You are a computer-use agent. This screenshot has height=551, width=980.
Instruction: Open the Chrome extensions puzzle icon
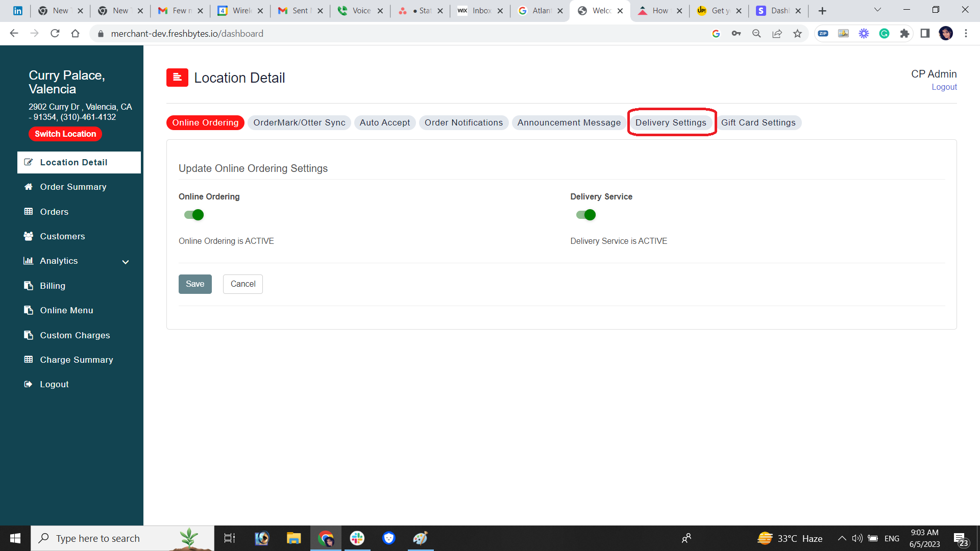[x=904, y=34]
